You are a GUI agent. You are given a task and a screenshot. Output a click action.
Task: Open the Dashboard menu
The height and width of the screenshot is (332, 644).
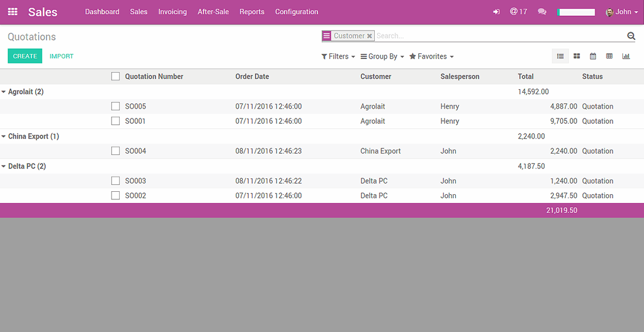102,12
